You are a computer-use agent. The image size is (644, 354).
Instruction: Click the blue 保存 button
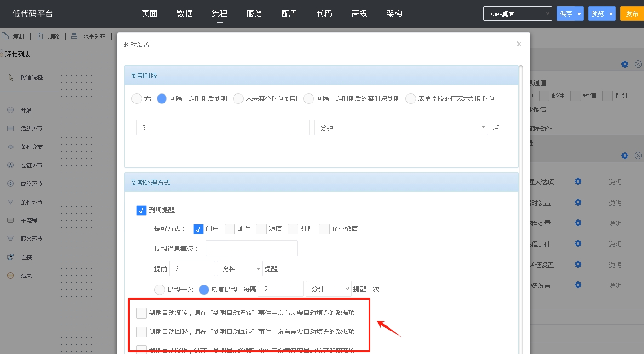click(x=566, y=14)
